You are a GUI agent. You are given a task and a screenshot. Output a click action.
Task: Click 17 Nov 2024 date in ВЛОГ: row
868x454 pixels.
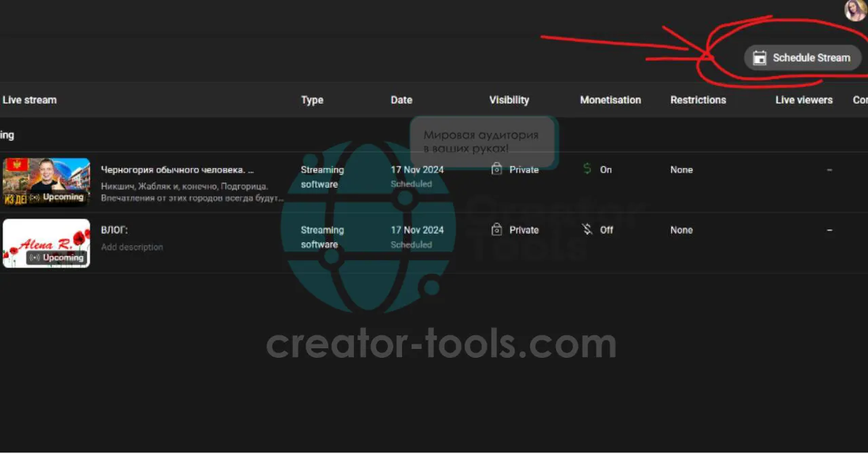[x=417, y=230]
